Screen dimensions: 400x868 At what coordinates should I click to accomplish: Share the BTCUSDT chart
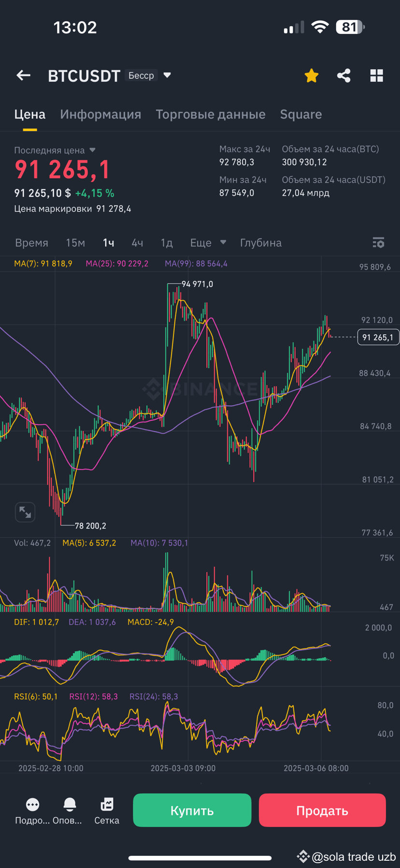(x=343, y=75)
